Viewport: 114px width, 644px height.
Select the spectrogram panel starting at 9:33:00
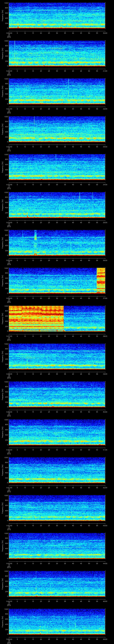(57, 167)
